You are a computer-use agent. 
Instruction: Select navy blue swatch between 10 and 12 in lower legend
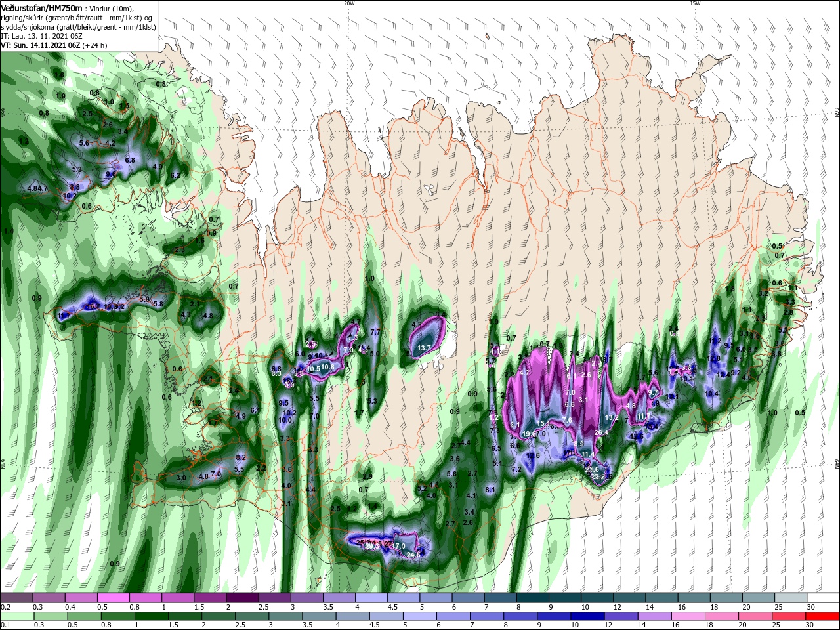tap(587, 616)
